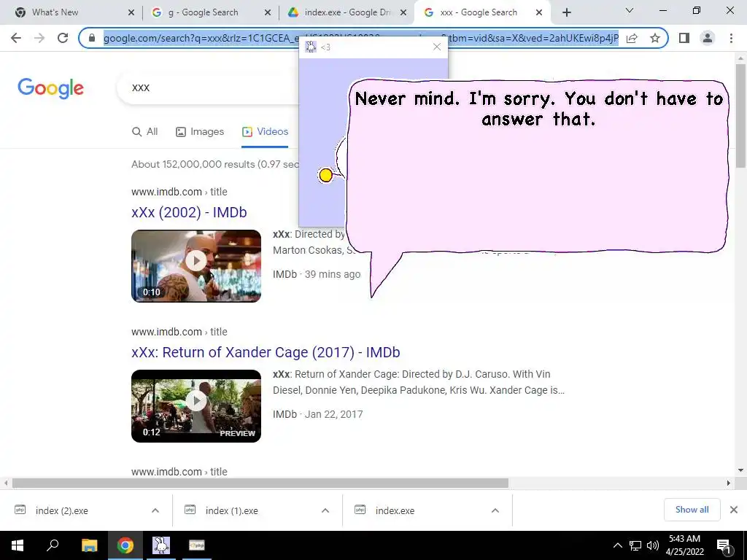Switch to the Images results tab
This screenshot has width=747, height=560.
pyautogui.click(x=200, y=132)
